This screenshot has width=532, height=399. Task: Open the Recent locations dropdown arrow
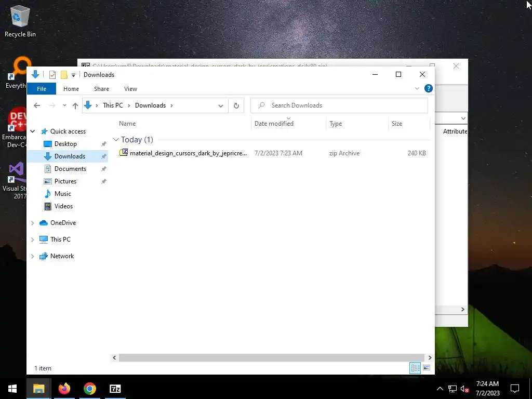coord(64,105)
